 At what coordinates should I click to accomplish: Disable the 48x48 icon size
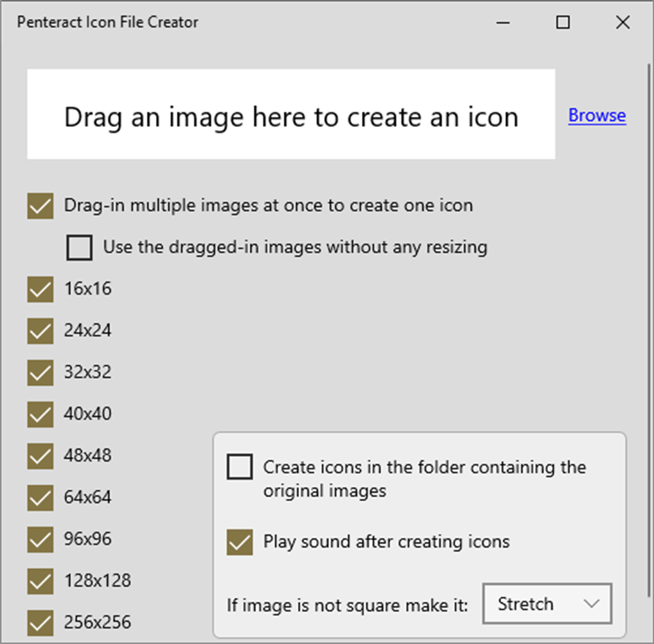tap(39, 456)
